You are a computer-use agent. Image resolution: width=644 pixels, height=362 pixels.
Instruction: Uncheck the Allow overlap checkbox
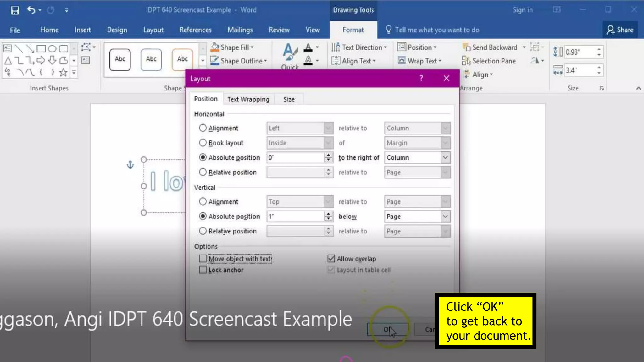331,259
